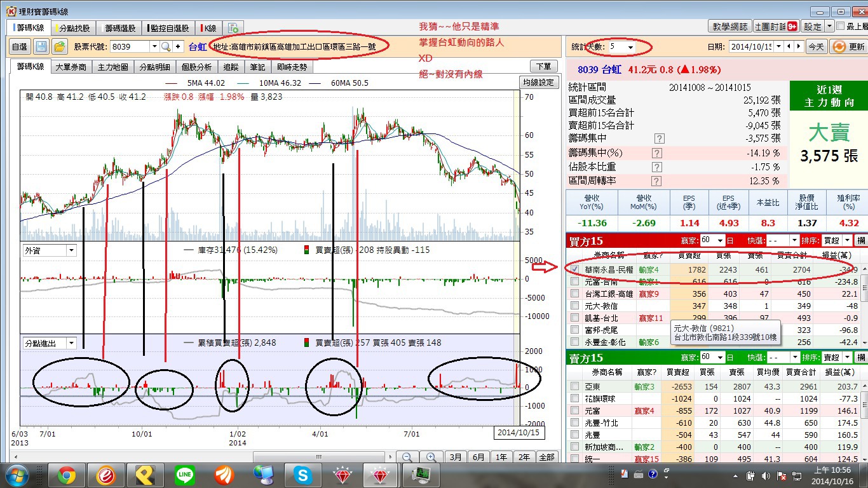Open the 分點明細 sub-tab

tap(155, 67)
